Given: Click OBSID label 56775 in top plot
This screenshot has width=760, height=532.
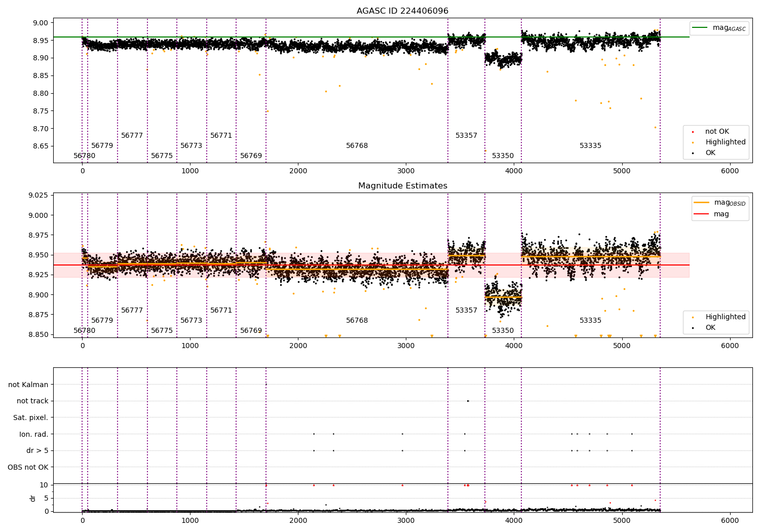Looking at the screenshot, I should 162,156.
